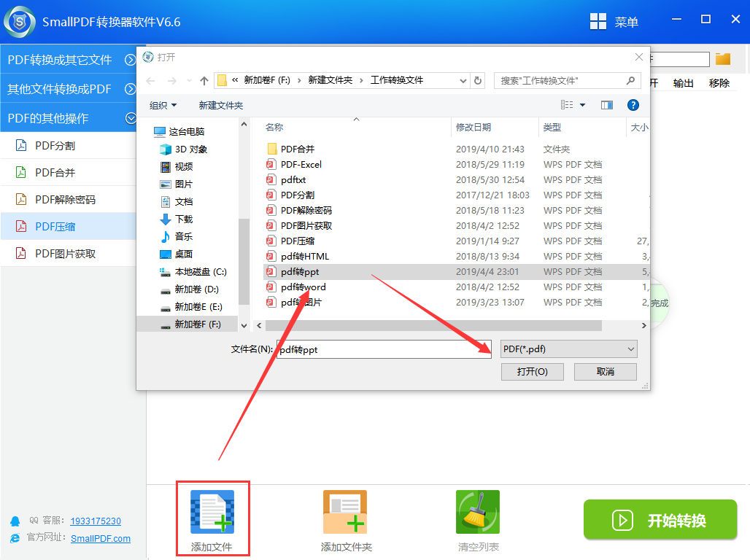This screenshot has height=560, width=750.
Task: Click 新建文件夹 in dialog toolbar
Action: (x=221, y=105)
